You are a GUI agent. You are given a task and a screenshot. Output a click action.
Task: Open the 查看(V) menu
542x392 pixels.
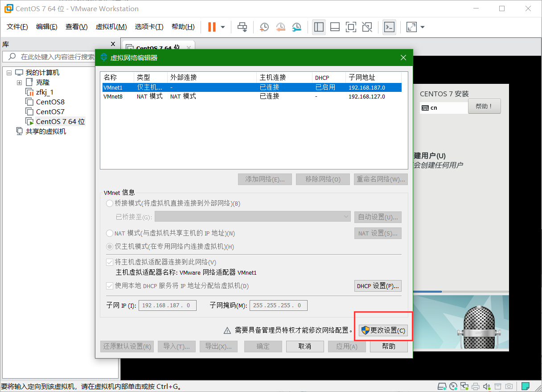coord(76,27)
